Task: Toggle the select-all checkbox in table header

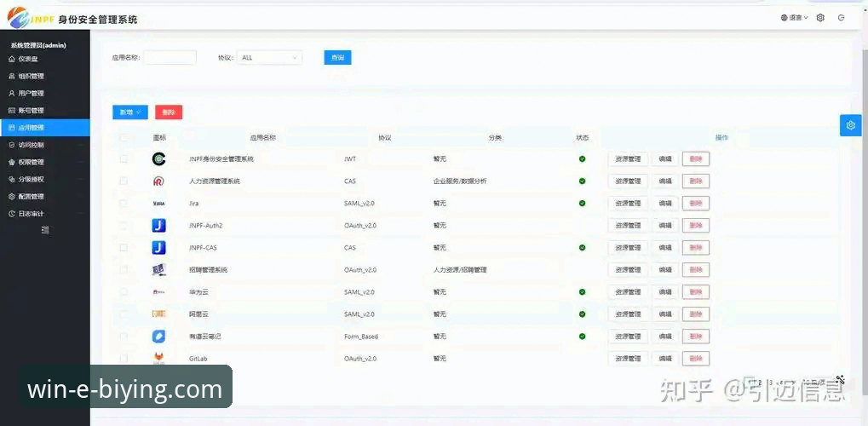Action: pyautogui.click(x=124, y=137)
